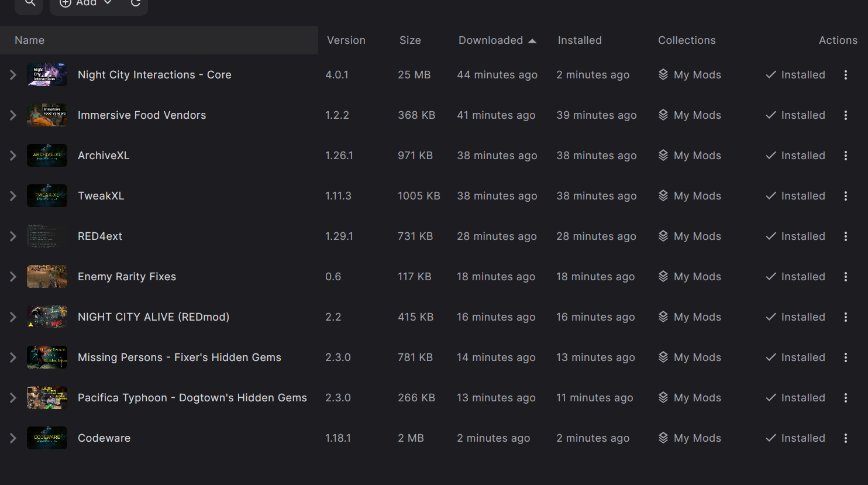868x485 pixels.
Task: Click the collection icon in the Codeware row
Action: coord(663,438)
